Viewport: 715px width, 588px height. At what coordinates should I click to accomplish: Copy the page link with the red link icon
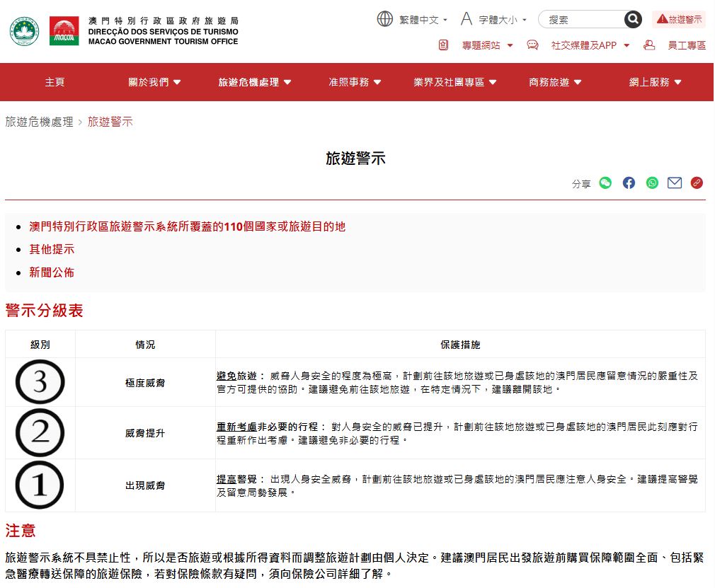tap(697, 183)
